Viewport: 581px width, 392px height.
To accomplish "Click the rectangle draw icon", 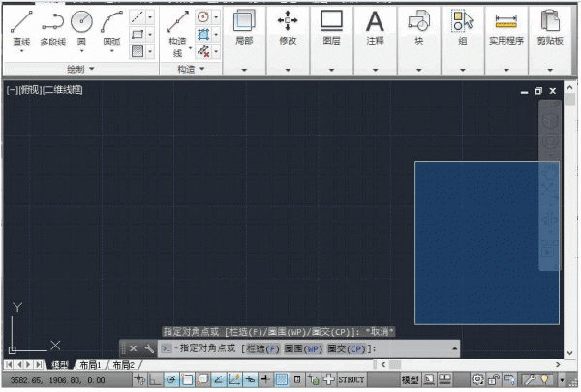I will [138, 35].
